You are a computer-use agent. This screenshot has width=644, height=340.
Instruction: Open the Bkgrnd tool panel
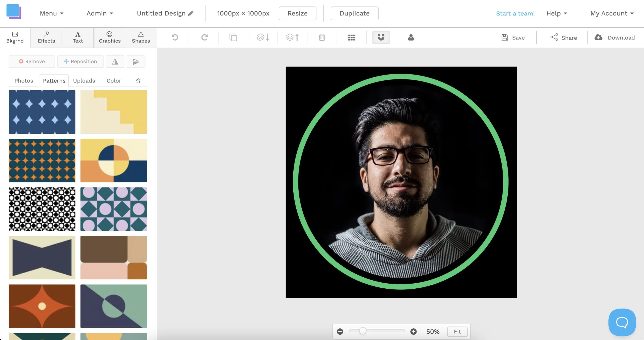(x=15, y=37)
